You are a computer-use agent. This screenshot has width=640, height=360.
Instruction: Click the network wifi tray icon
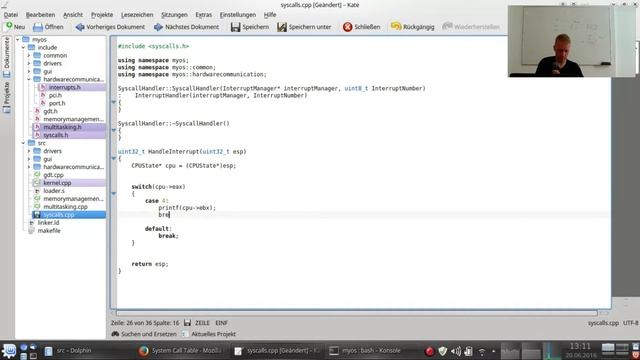pos(482,351)
